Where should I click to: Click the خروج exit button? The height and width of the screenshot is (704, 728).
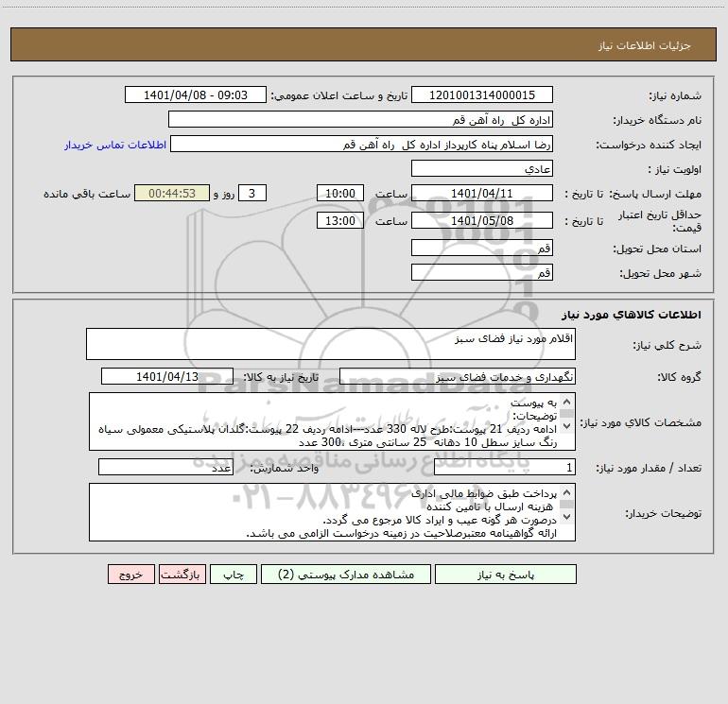pos(130,575)
